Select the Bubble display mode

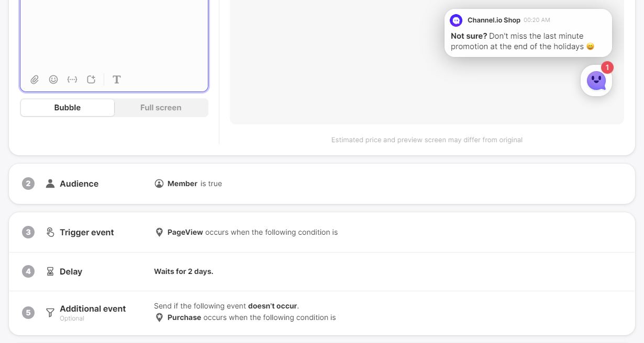(x=68, y=108)
